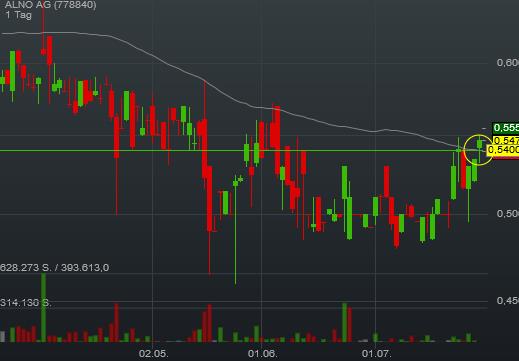
Task: Click the tallest green volume bar
Action: click(43, 307)
